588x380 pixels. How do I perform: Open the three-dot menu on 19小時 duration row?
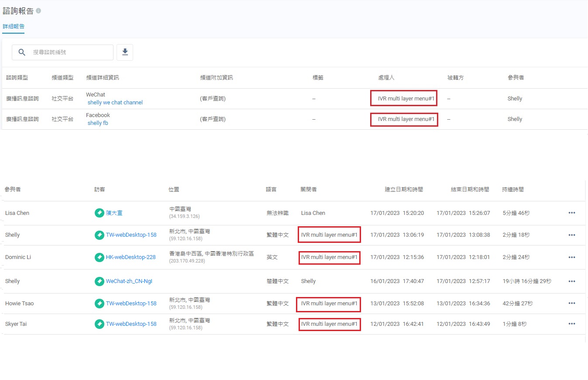[x=571, y=281]
